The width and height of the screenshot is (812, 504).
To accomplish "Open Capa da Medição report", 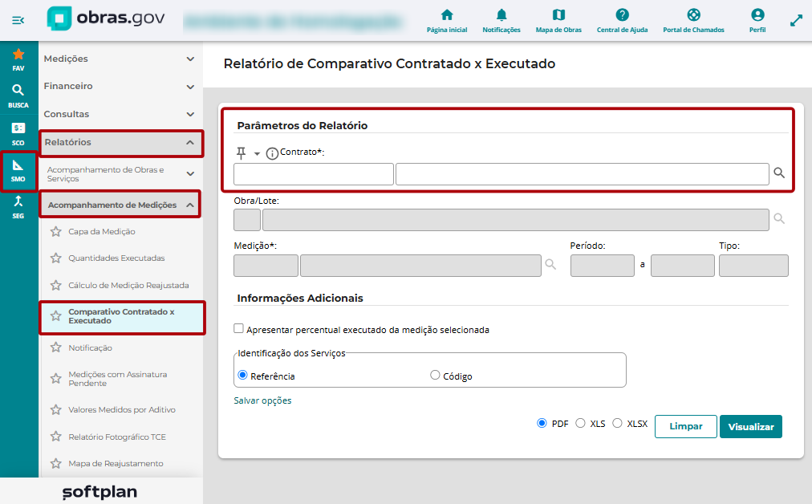I will 102,232.
